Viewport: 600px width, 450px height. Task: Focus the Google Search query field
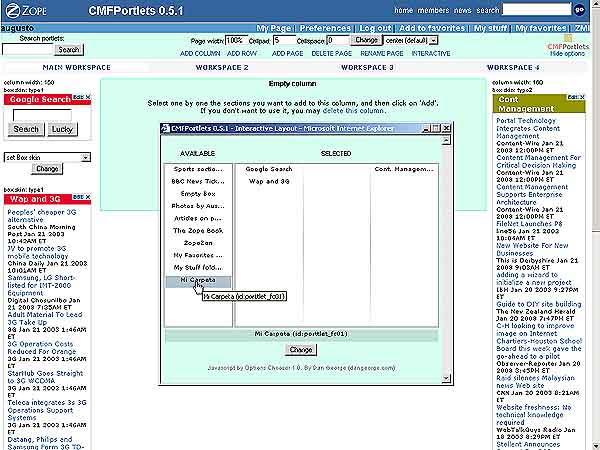pyautogui.click(x=42, y=115)
